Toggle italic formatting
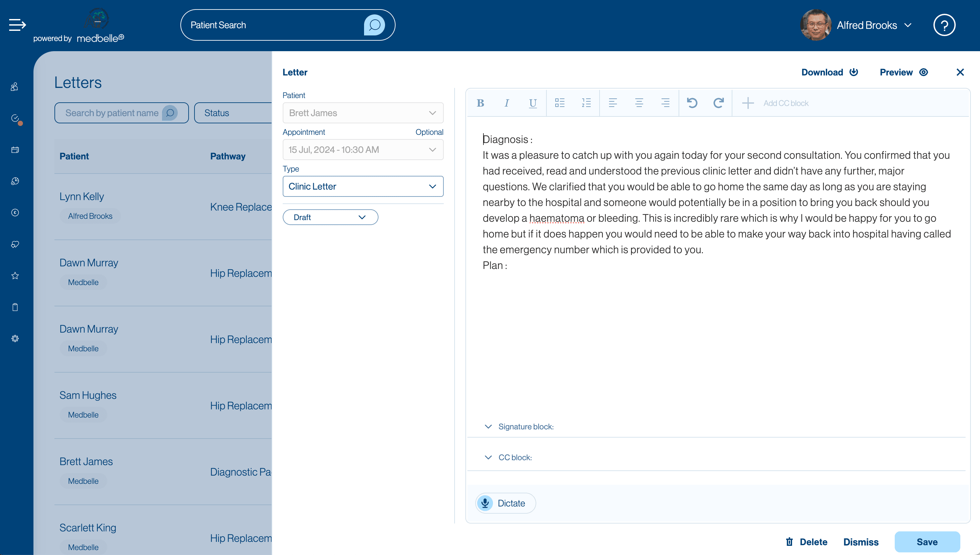Image resolution: width=980 pixels, height=555 pixels. [506, 103]
